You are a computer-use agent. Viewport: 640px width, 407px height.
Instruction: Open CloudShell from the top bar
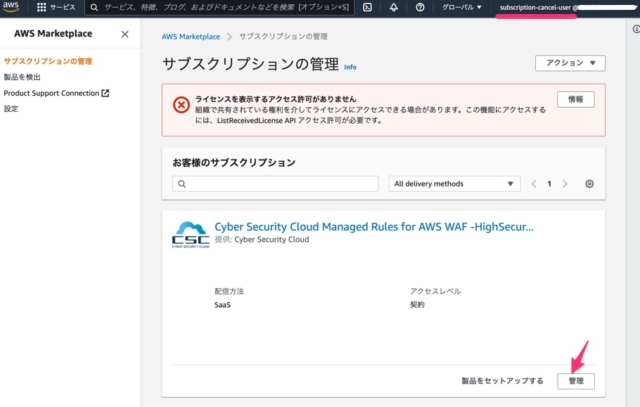(367, 7)
